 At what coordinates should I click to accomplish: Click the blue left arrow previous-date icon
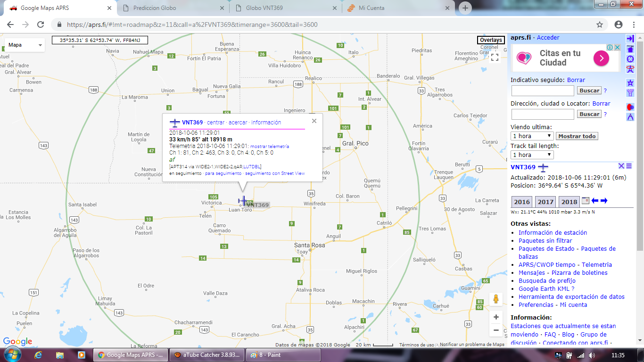pyautogui.click(x=595, y=201)
